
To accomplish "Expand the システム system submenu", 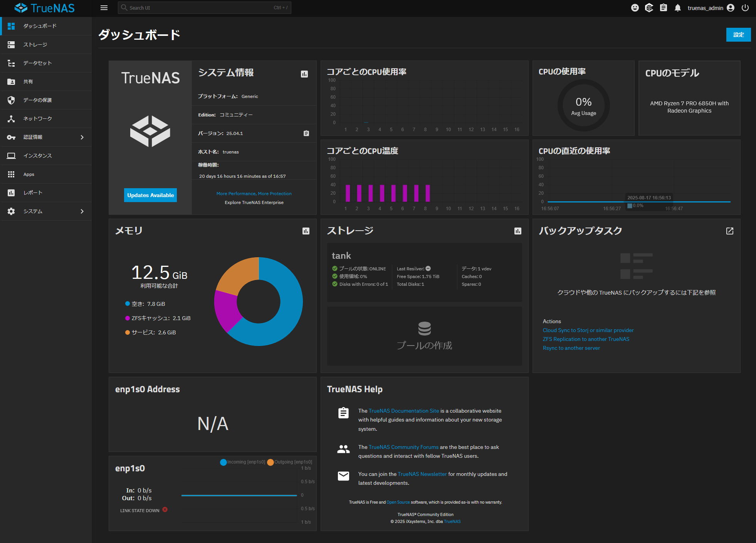I will tap(82, 211).
